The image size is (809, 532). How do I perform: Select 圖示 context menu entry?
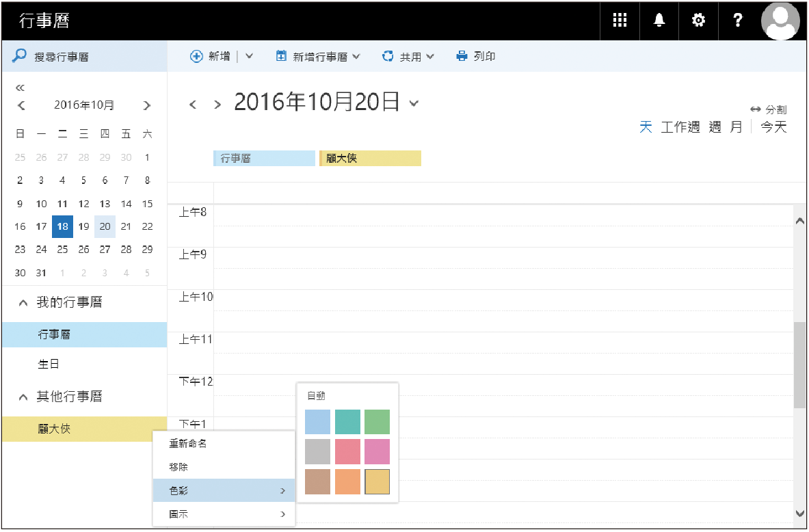(x=224, y=514)
